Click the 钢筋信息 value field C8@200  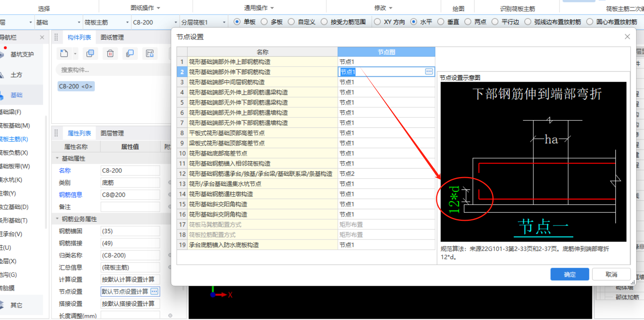pos(130,194)
